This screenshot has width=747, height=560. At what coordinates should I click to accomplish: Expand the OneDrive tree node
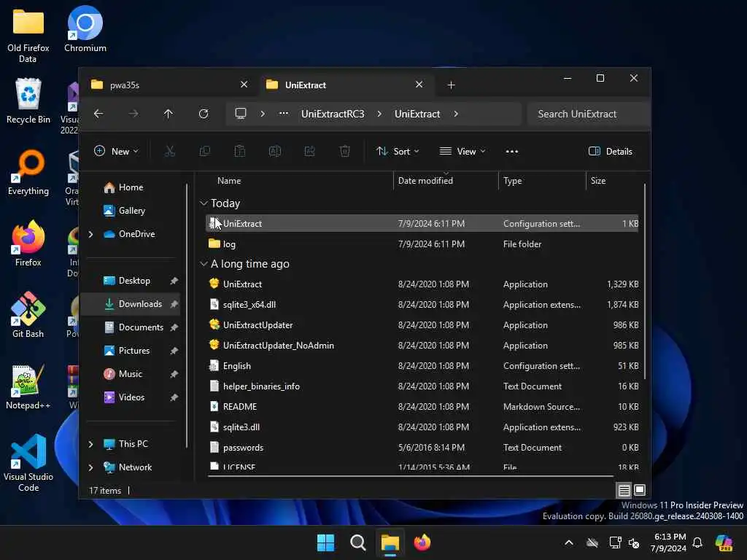90,234
